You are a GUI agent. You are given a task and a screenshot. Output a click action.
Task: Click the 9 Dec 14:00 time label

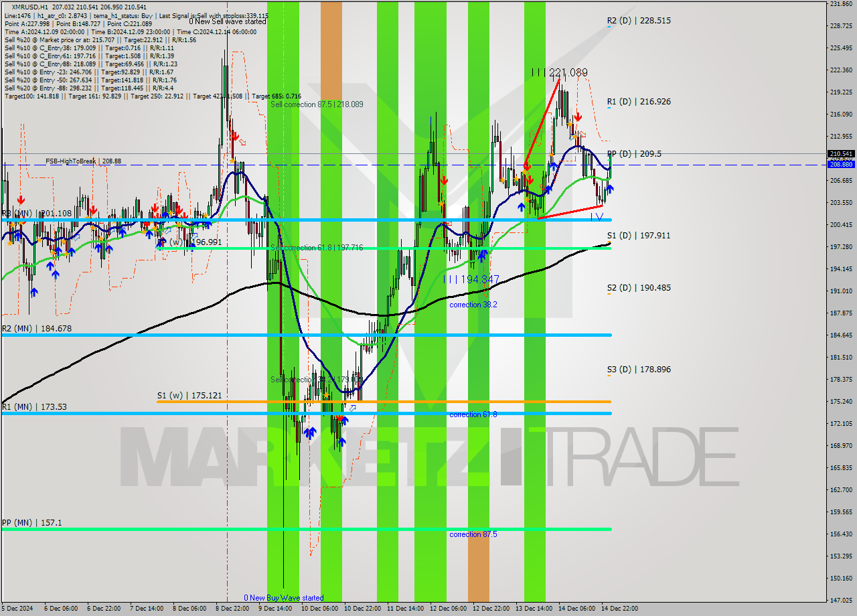(275, 609)
